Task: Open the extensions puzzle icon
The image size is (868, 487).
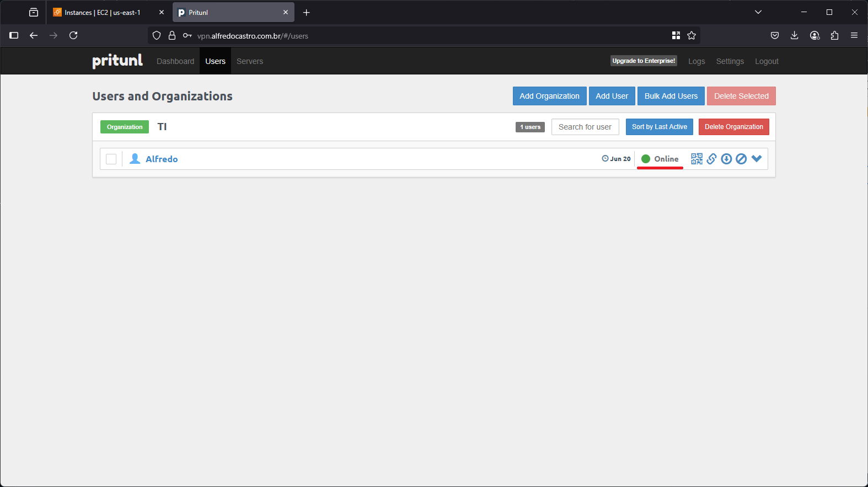Action: pyautogui.click(x=834, y=35)
